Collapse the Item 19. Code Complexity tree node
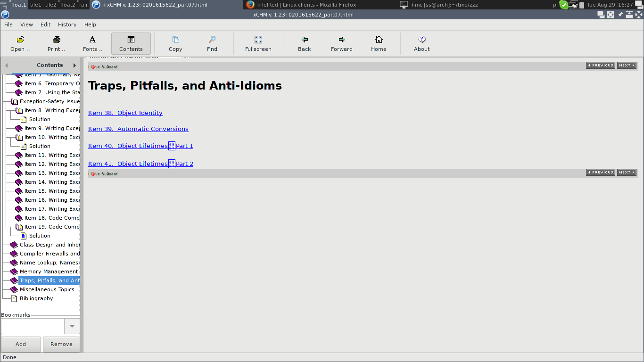The width and height of the screenshot is (644, 362). [x=19, y=227]
